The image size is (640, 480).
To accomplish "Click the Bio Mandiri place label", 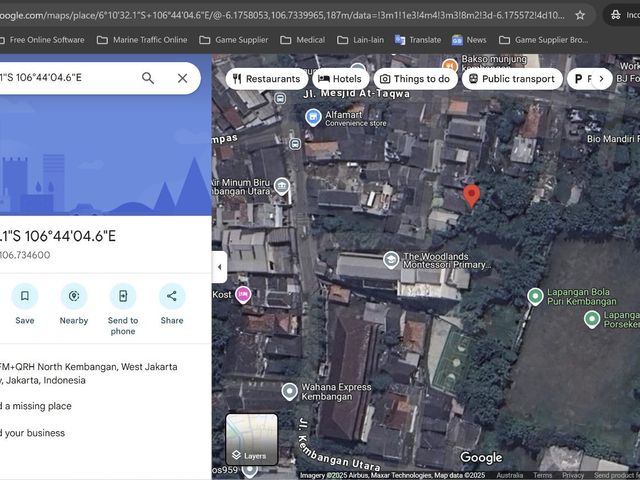I will tap(613, 139).
